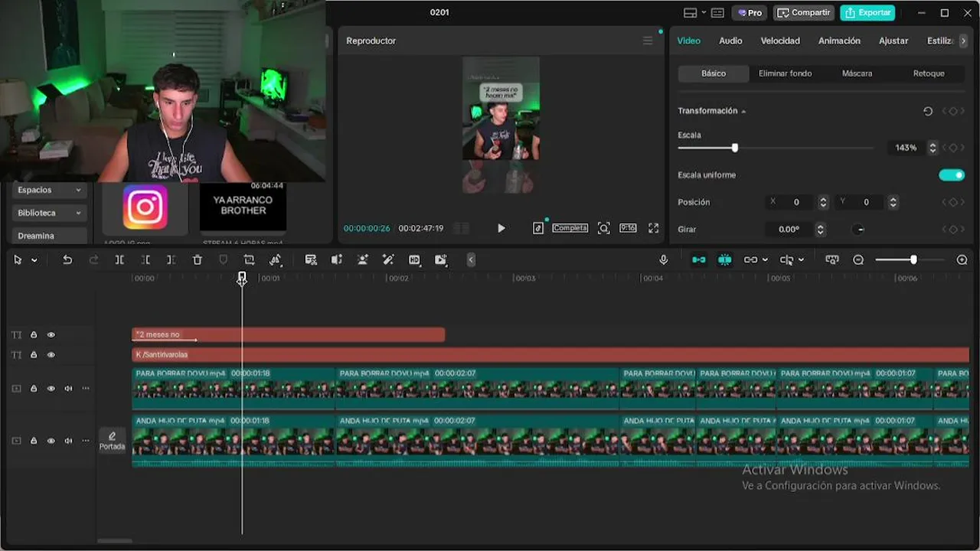Open the 9:16 aspect ratio selector
980x551 pixels.
628,228
